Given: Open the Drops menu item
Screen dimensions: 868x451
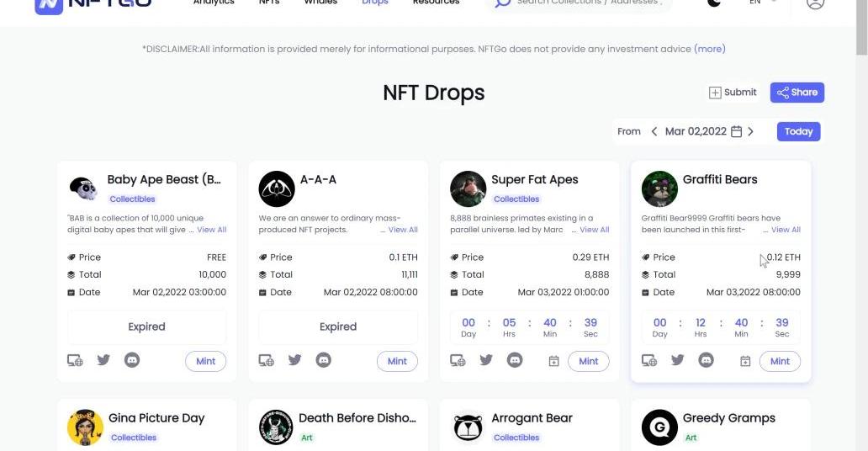Looking at the screenshot, I should coord(375,3).
